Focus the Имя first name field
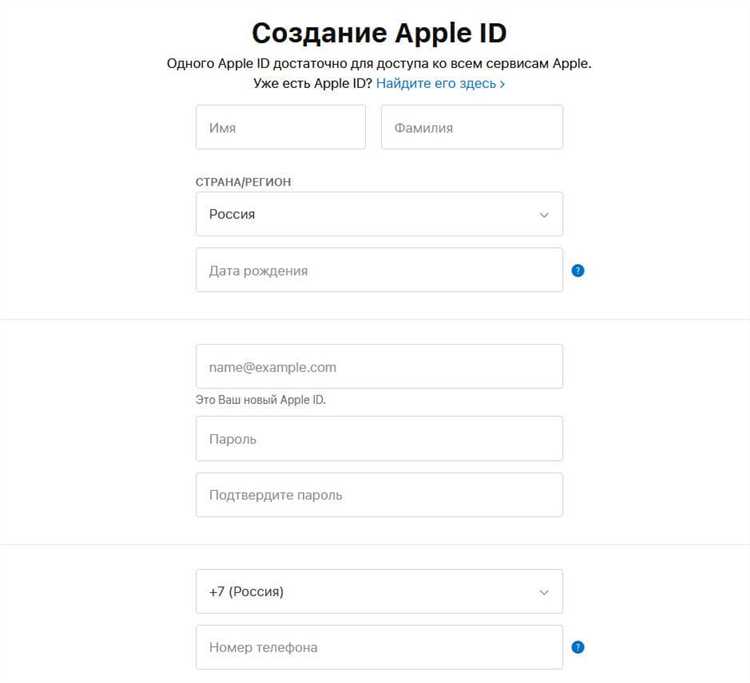Image resolution: width=750 pixels, height=683 pixels. [281, 127]
